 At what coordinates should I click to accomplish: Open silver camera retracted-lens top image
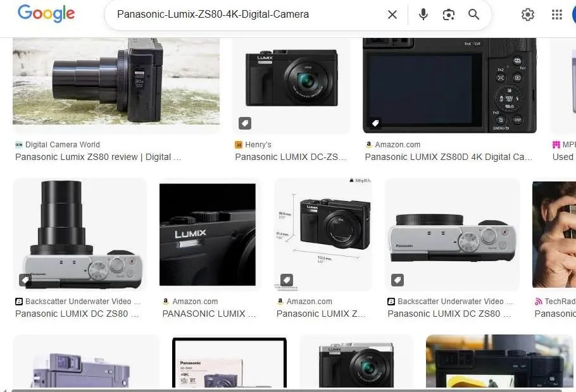452,235
